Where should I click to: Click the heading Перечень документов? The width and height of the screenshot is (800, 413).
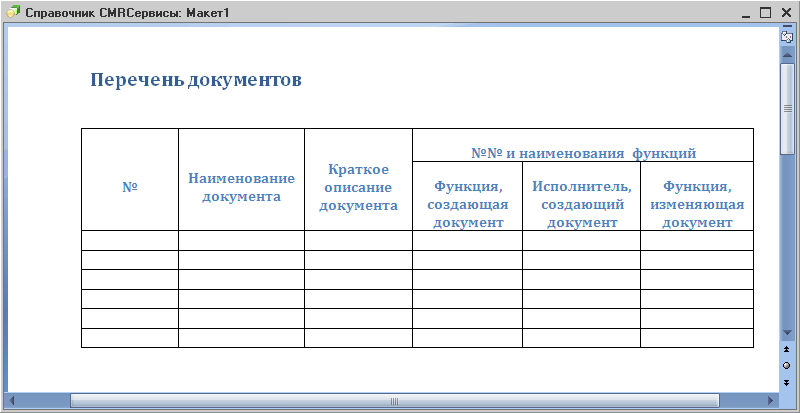(196, 80)
